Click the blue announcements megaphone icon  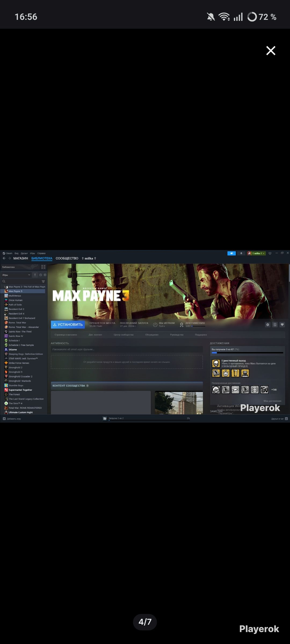[231, 253]
